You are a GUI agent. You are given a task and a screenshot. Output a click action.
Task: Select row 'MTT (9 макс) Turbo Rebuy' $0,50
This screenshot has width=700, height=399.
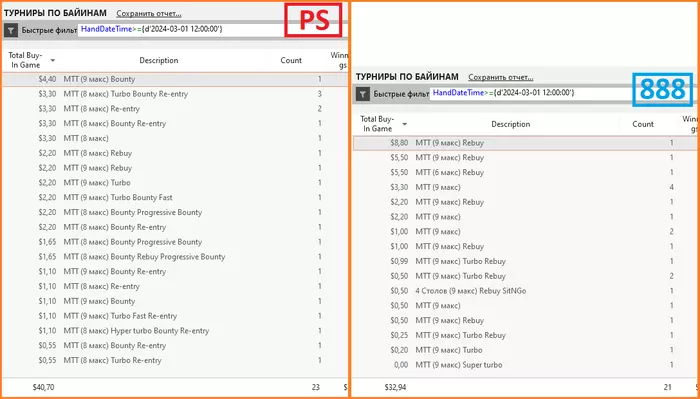click(525, 276)
